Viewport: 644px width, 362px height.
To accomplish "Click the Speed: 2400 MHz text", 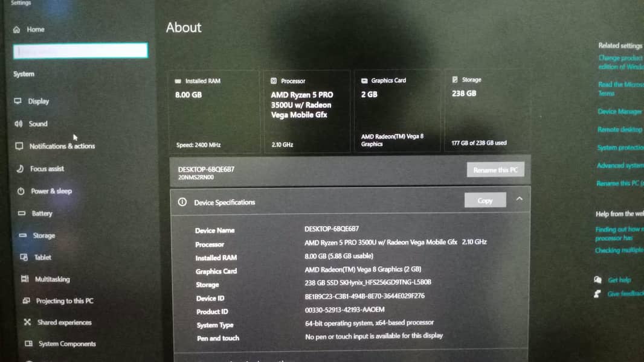I will tap(198, 145).
